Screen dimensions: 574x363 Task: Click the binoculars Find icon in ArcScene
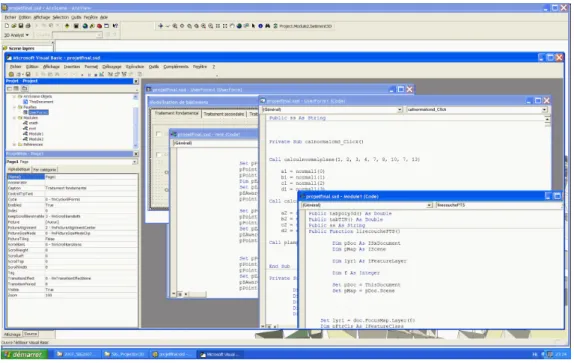click(268, 26)
